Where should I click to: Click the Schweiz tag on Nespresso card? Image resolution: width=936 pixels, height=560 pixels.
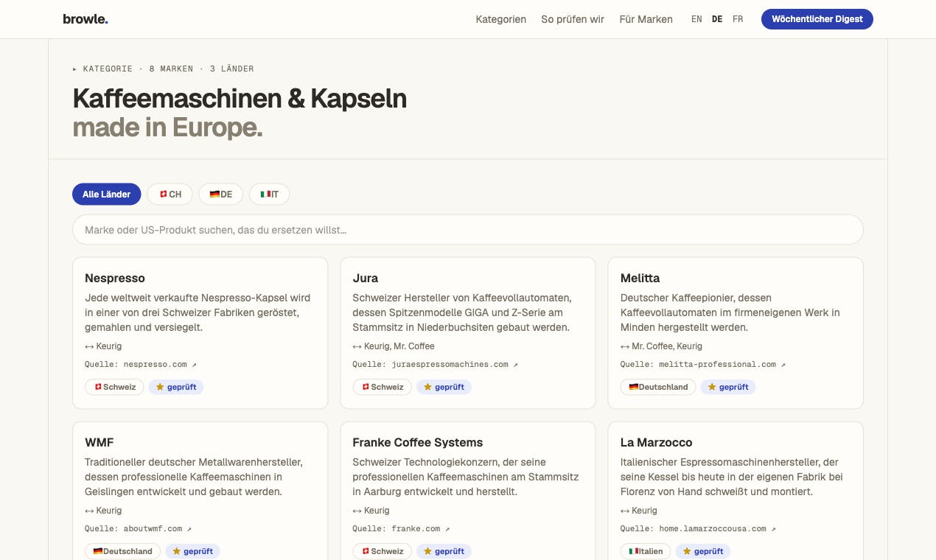click(x=114, y=387)
